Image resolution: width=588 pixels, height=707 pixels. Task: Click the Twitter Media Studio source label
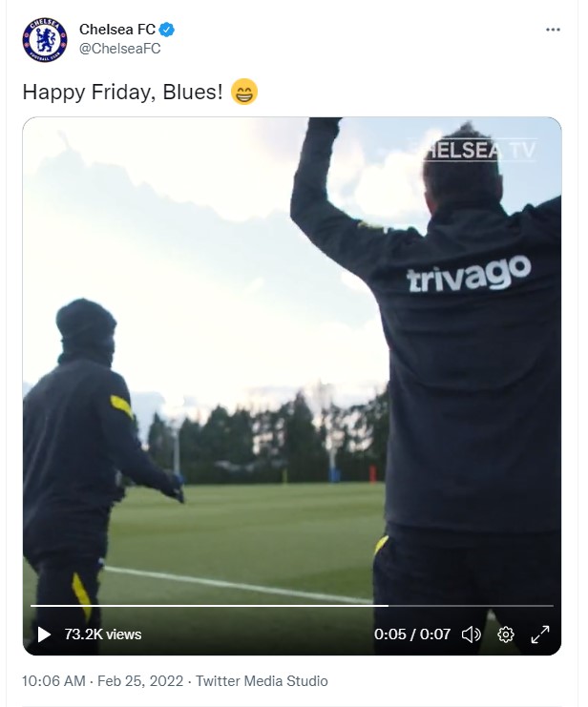click(x=262, y=681)
